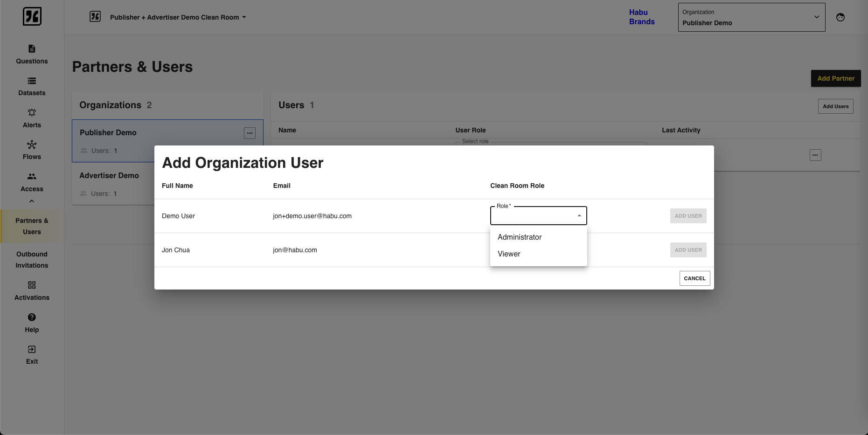Collapse the Access section chevron
The width and height of the screenshot is (868, 435).
(32, 201)
